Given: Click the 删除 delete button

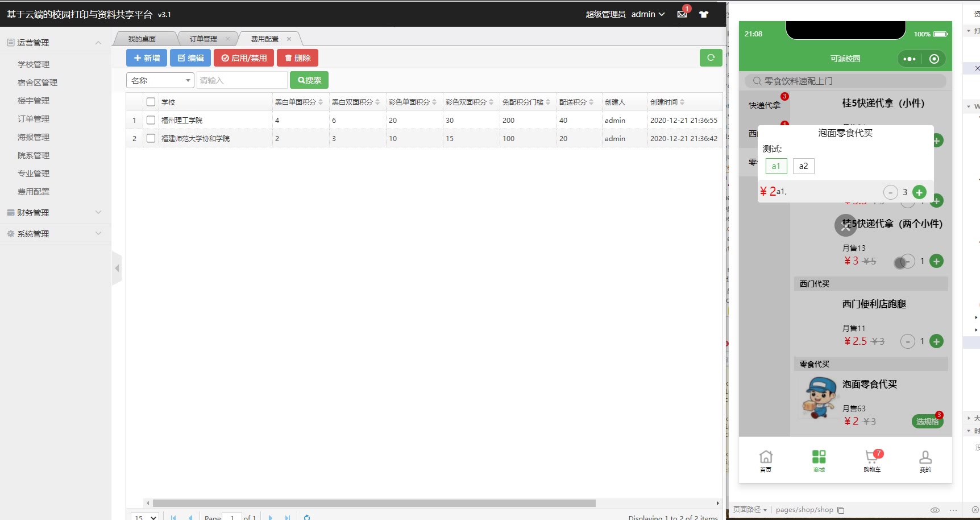Looking at the screenshot, I should [297, 58].
